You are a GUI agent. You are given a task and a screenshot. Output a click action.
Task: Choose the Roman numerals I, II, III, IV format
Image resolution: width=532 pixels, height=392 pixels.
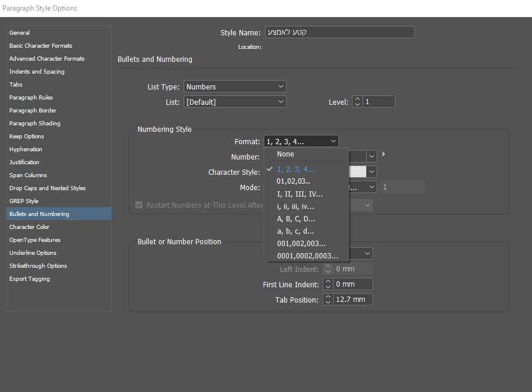300,194
